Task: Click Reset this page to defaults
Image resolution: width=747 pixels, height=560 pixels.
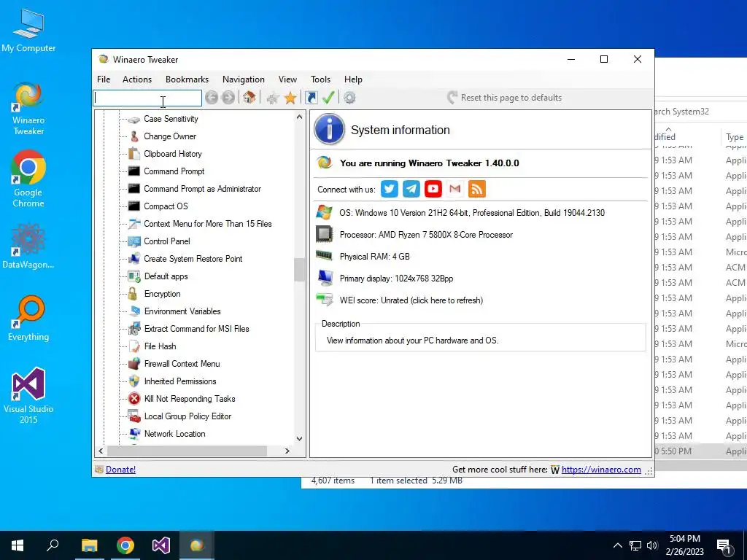Action: pyautogui.click(x=505, y=98)
